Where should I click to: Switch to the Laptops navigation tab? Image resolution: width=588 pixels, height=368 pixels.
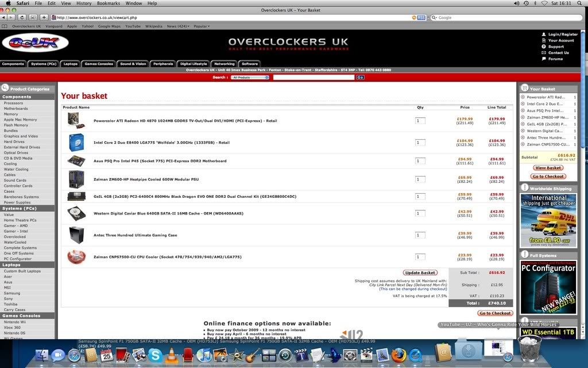click(x=70, y=64)
